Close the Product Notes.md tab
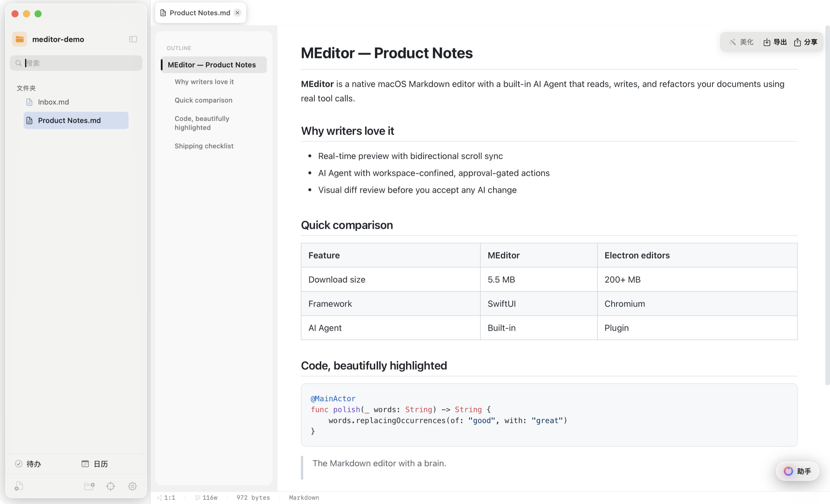The height and width of the screenshot is (504, 830). [x=237, y=13]
